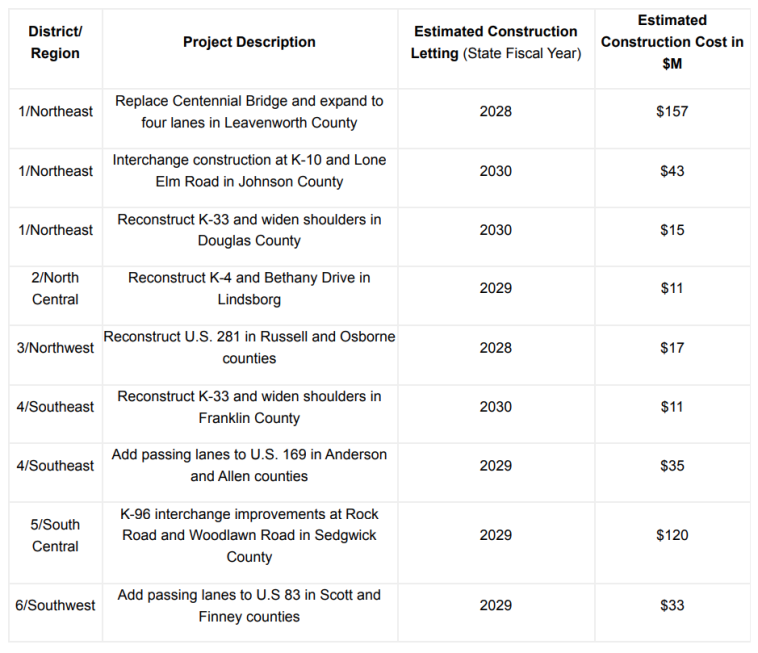Click the $17 cost cell
The width and height of the screenshot is (758, 653).
pos(672,348)
